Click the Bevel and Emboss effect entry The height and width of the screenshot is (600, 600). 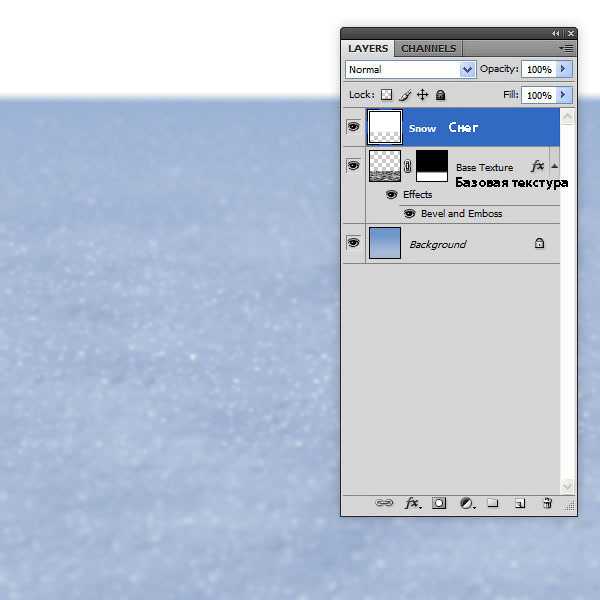[x=461, y=214]
